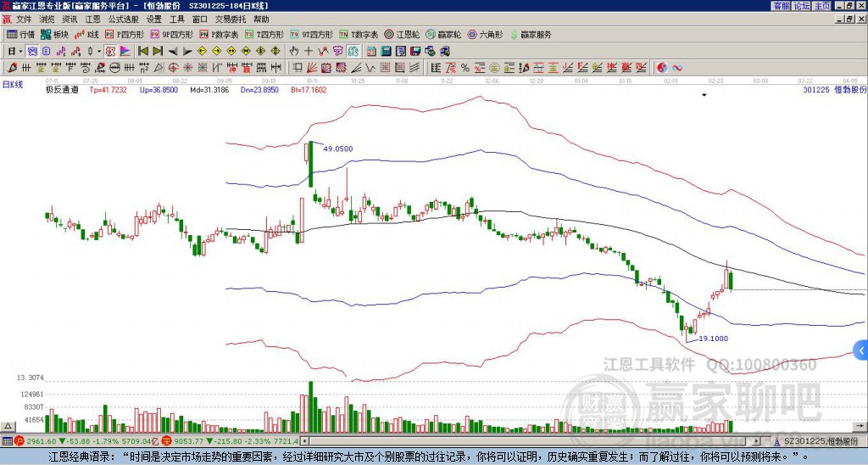Click the Dn=23.8950 value
Viewport: 868px width, 465px height.
coord(259,90)
